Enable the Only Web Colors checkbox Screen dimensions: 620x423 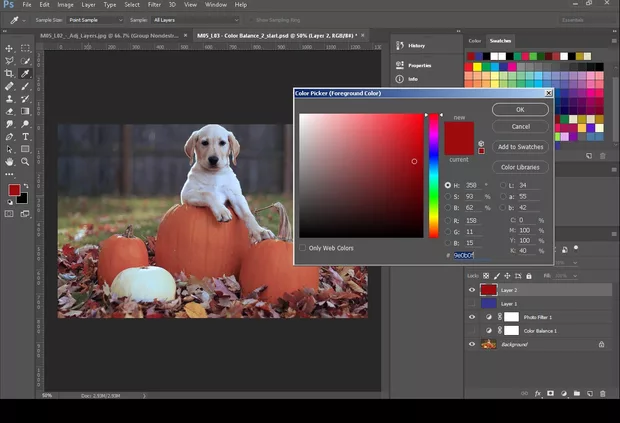click(303, 248)
